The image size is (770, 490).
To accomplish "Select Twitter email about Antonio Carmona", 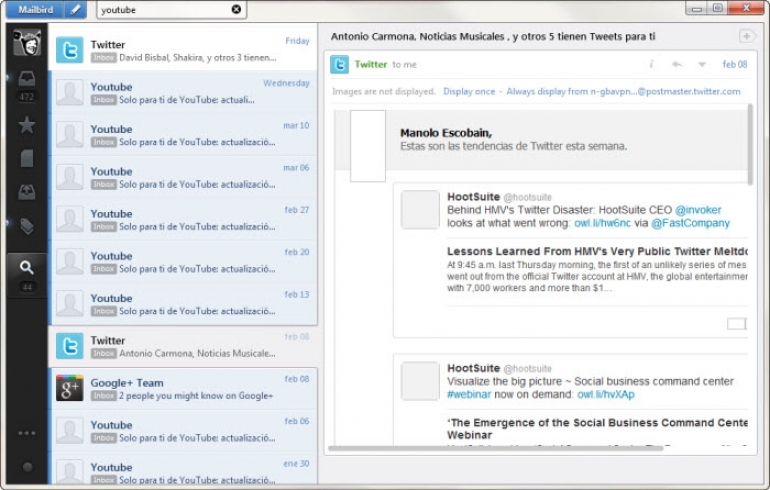I will pos(183,346).
